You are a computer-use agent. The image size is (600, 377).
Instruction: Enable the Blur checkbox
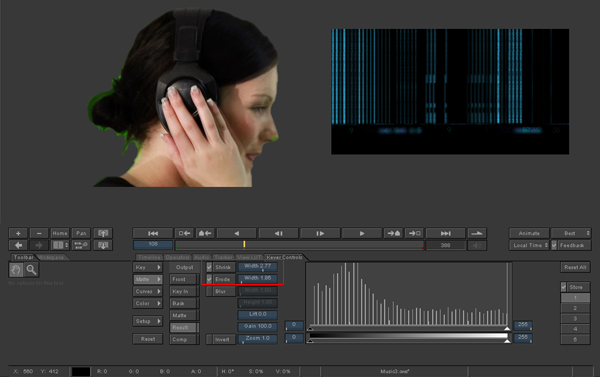pyautogui.click(x=209, y=291)
